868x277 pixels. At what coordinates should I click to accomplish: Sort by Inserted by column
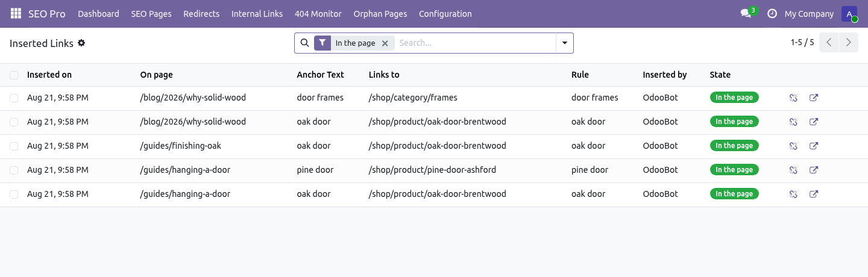pos(665,75)
